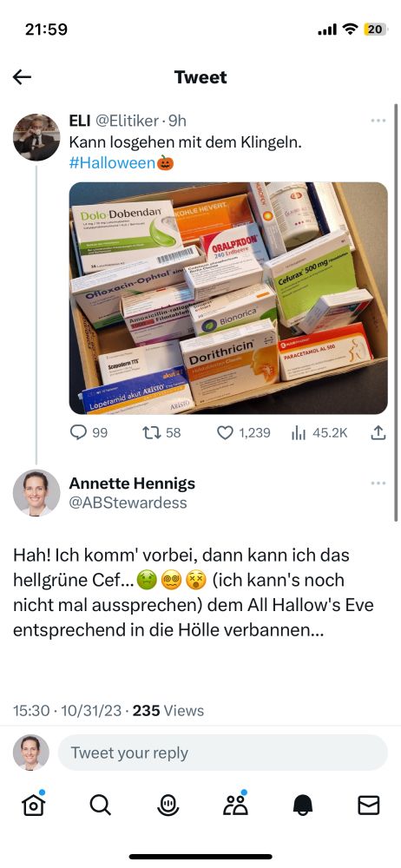Open the Spaces microphone tab
This screenshot has height=868, width=401.
click(x=168, y=805)
